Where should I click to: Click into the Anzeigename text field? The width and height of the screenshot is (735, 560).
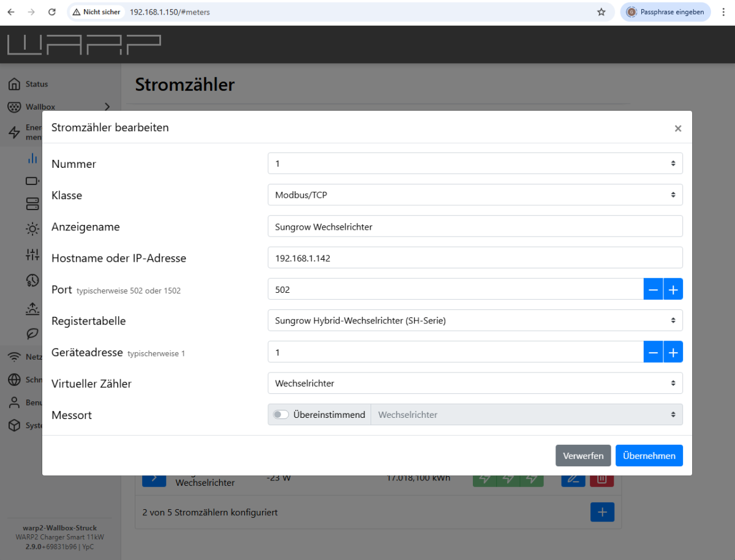point(475,227)
